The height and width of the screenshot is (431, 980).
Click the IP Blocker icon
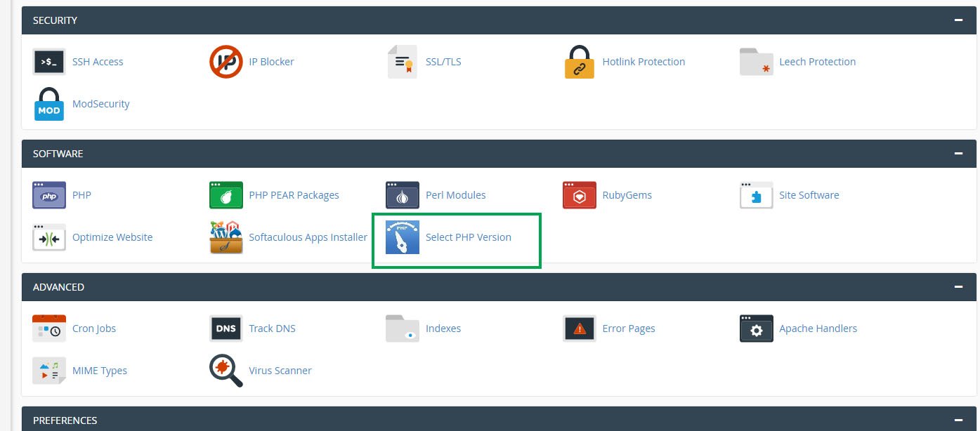tap(226, 62)
